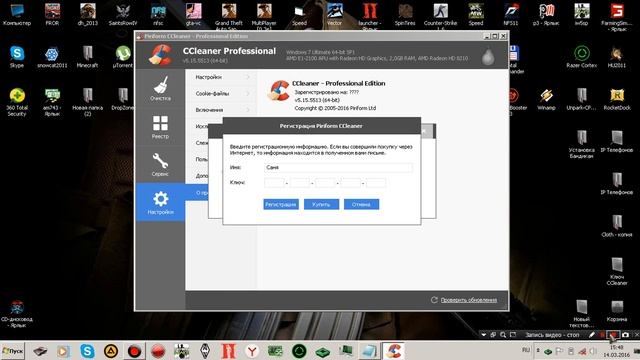Click the pear icon in CCleaner header
The width and height of the screenshot is (640, 360).
click(488, 57)
